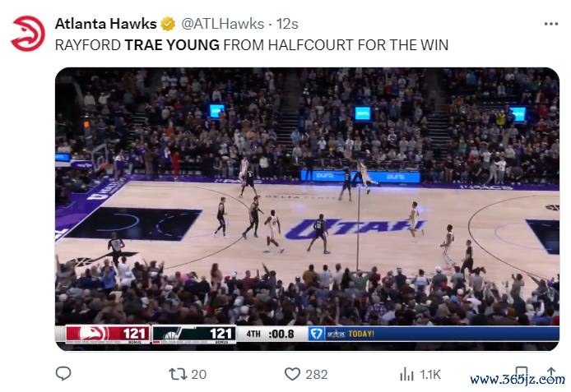
Task: Click the FanDuel shield logo in video
Action: pyautogui.click(x=316, y=334)
